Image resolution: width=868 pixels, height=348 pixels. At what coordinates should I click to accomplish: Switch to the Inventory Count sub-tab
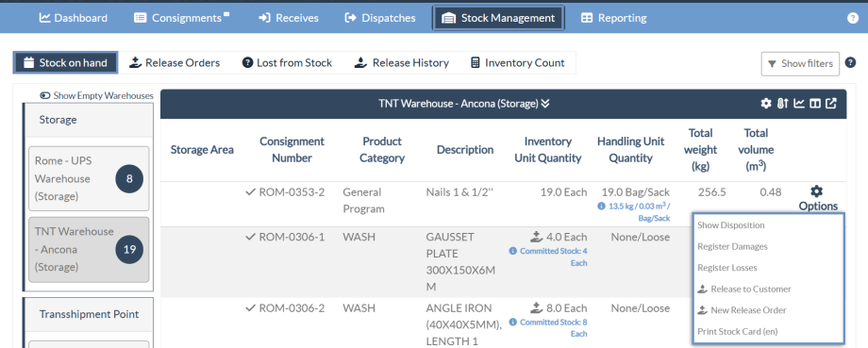coord(517,62)
